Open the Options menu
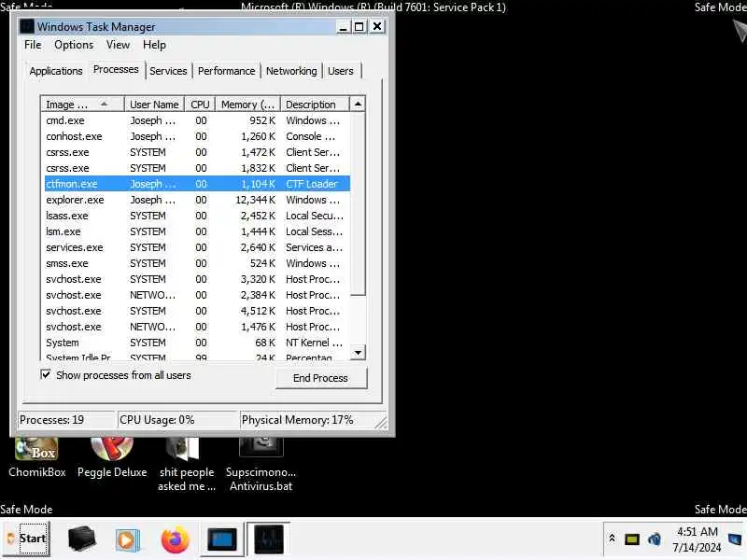This screenshot has height=560, width=747. (x=74, y=45)
